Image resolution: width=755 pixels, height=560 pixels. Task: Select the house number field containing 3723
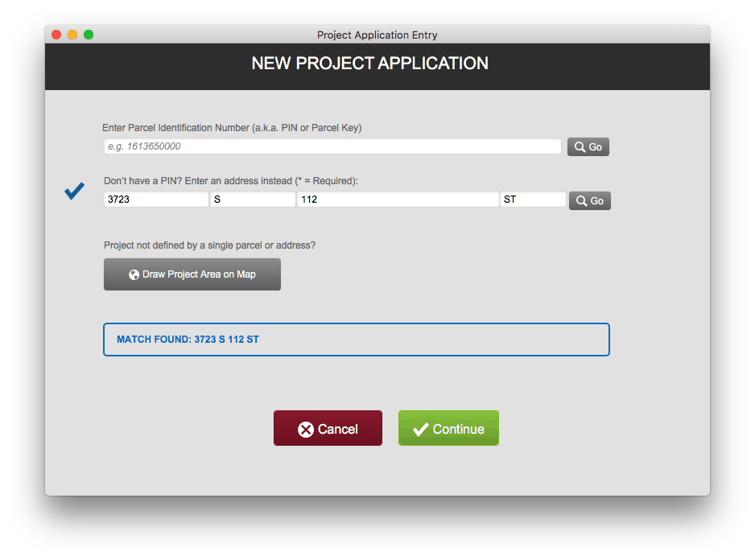pos(156,200)
